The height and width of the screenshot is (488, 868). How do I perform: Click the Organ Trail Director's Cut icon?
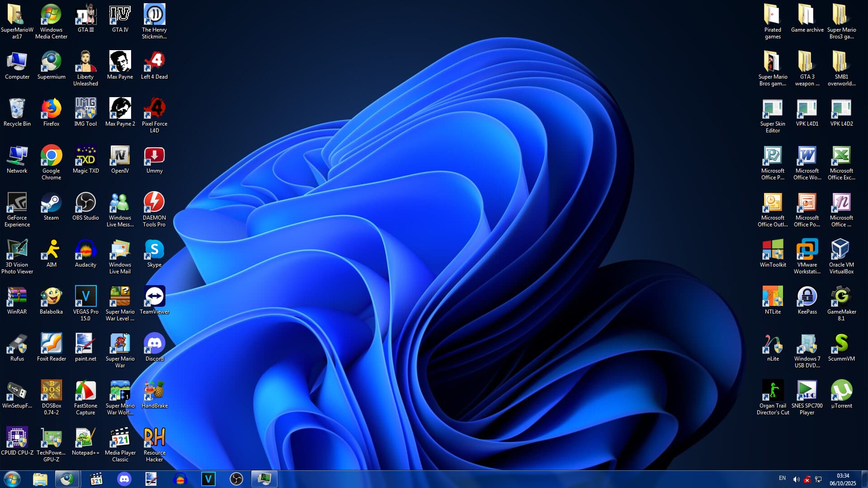(773, 398)
